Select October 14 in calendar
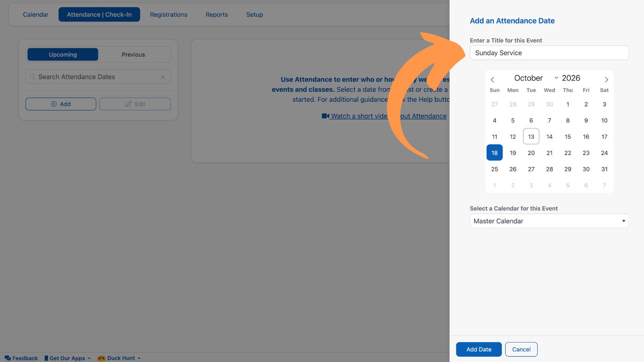This screenshot has height=362, width=644. click(549, 137)
